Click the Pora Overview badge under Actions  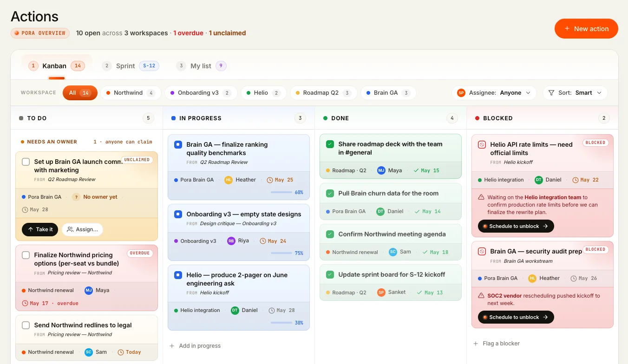[x=40, y=33]
